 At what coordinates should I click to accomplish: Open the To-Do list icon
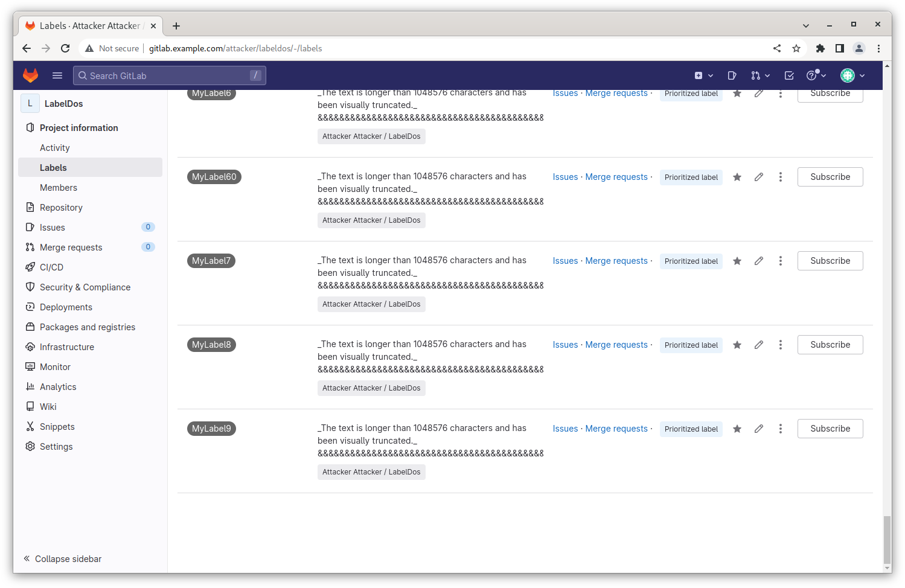click(789, 75)
